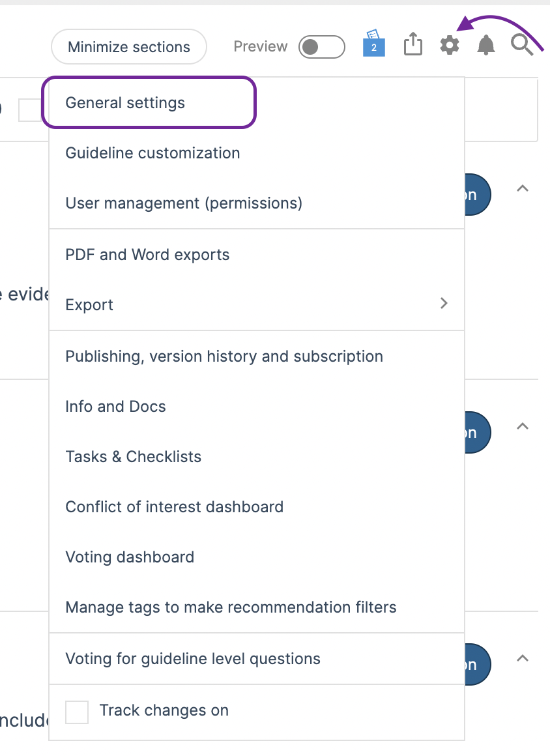Open the notifications bell

(x=485, y=46)
